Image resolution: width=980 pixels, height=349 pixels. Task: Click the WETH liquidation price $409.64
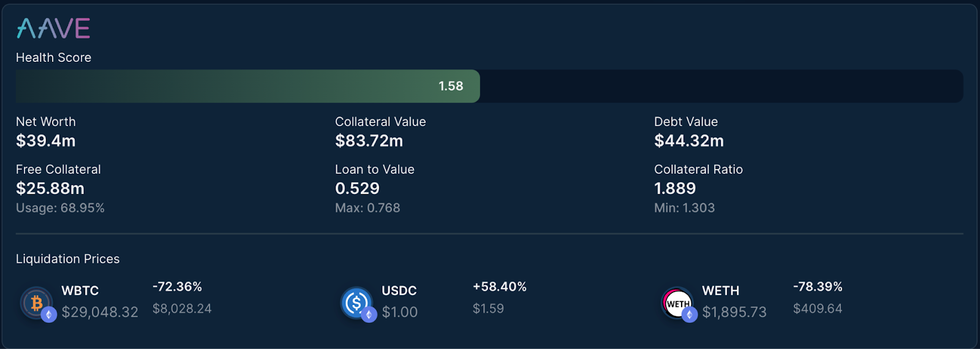pos(818,309)
